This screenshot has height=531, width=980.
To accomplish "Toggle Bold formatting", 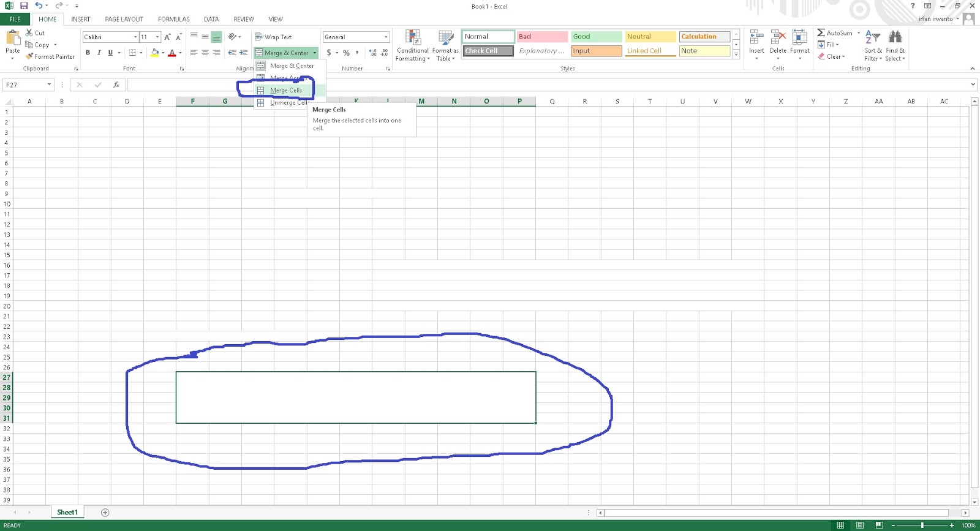I will pyautogui.click(x=88, y=53).
